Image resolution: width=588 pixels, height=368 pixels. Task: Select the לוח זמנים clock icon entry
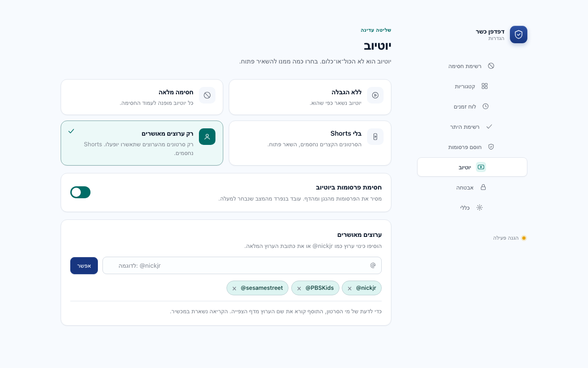click(x=472, y=106)
